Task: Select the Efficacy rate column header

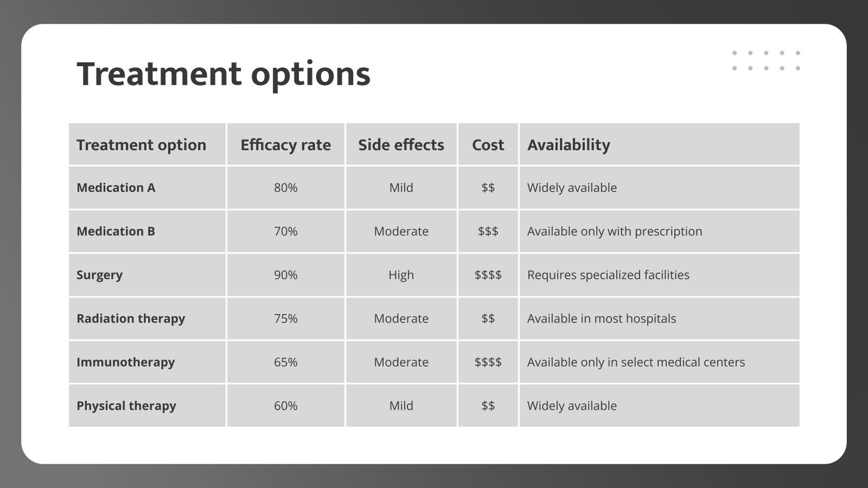Action: [x=285, y=144]
